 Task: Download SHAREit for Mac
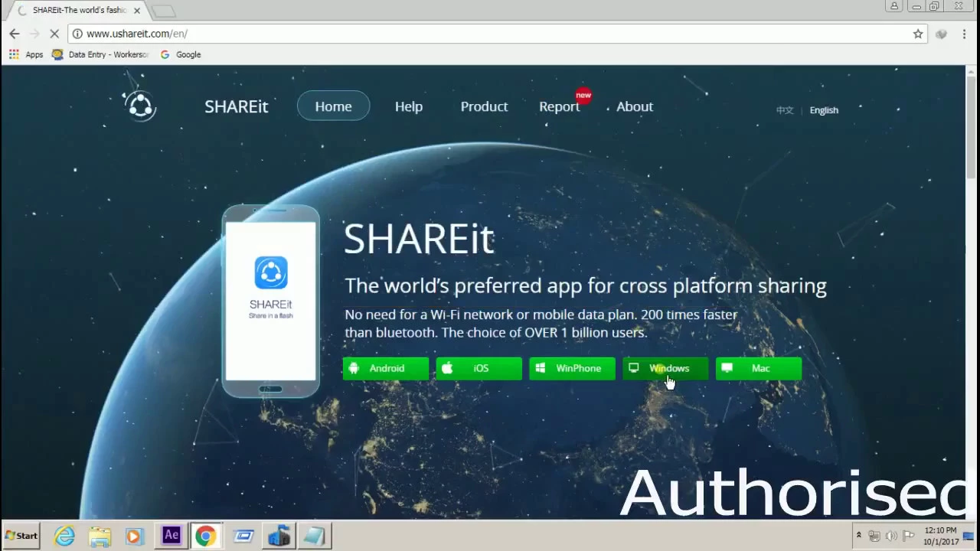point(759,369)
